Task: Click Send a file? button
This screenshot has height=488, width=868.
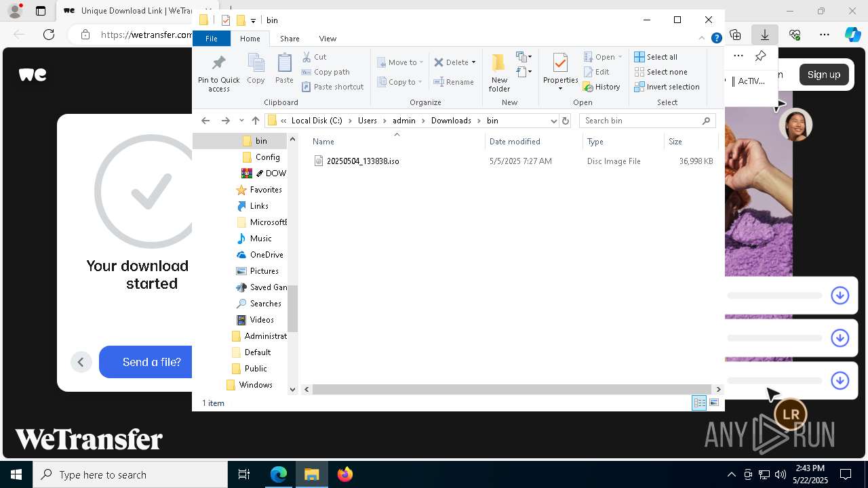Action: click(x=146, y=362)
